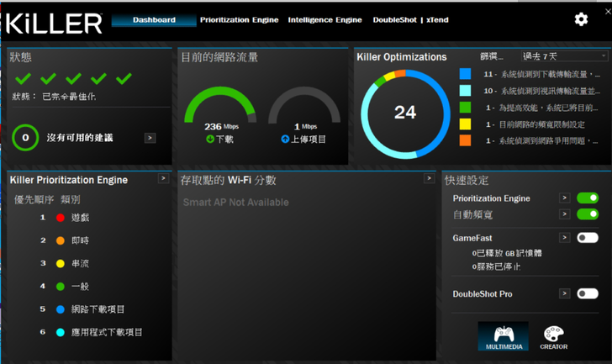Screen dimensions: 612x364
Task: Open the settings gear icon
Action: [x=581, y=19]
